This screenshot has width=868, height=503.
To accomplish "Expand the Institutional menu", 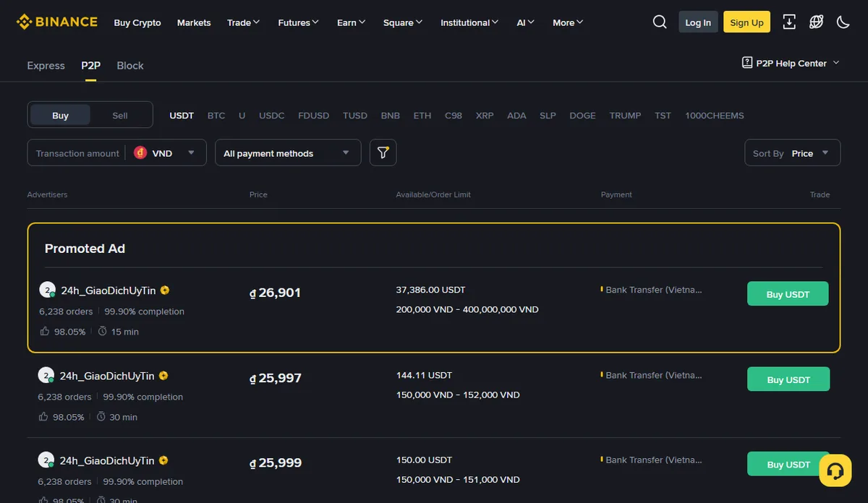I will tap(469, 22).
